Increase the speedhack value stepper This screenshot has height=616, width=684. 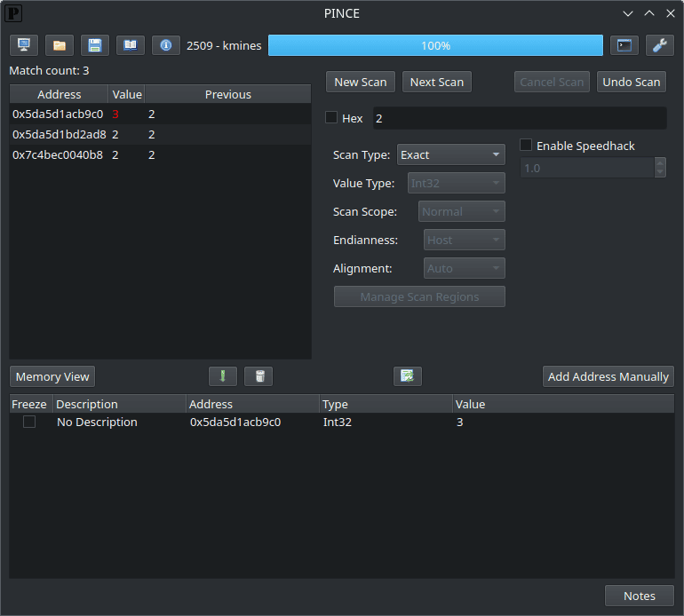(660, 163)
